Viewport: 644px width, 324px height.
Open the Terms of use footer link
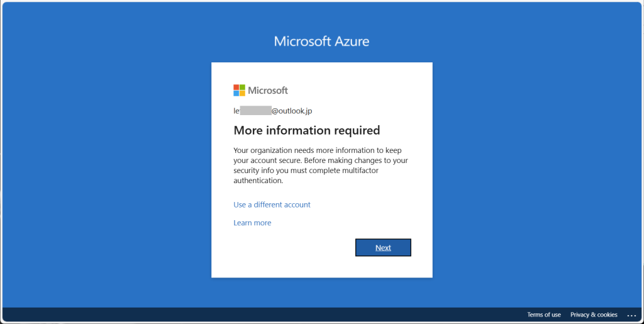[x=544, y=315]
